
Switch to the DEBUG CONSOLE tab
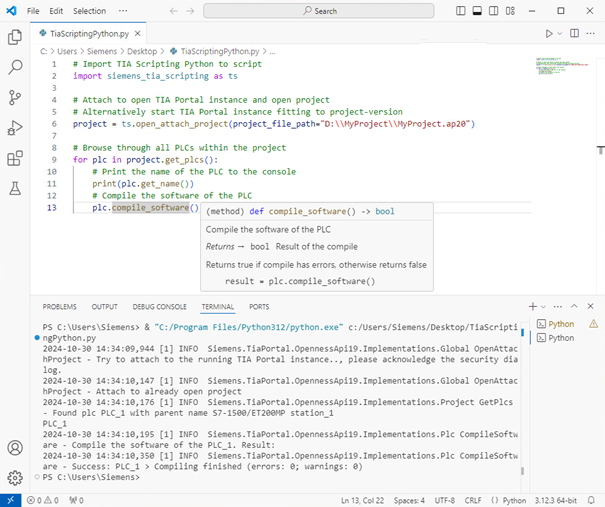tap(159, 307)
